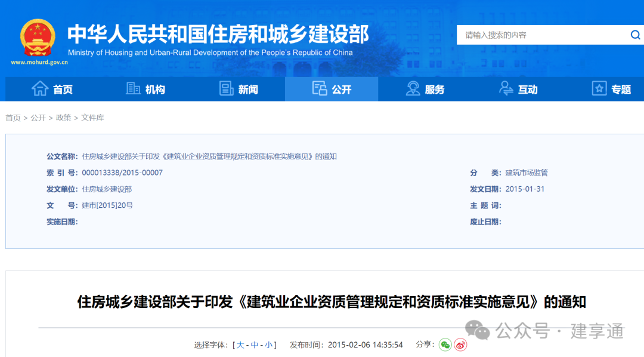Share the article via Weibo icon
Viewport: 644px width, 357px height.
pos(460,344)
